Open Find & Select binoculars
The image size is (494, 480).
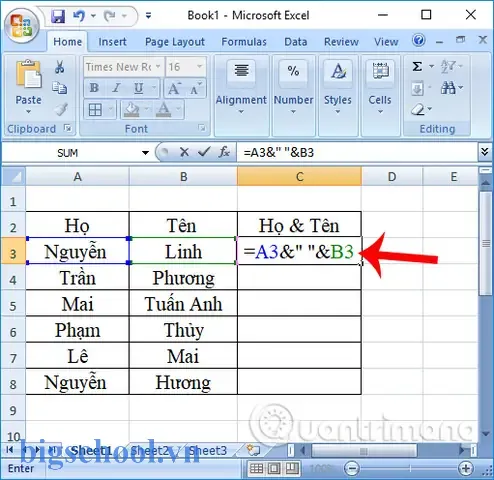[x=448, y=88]
